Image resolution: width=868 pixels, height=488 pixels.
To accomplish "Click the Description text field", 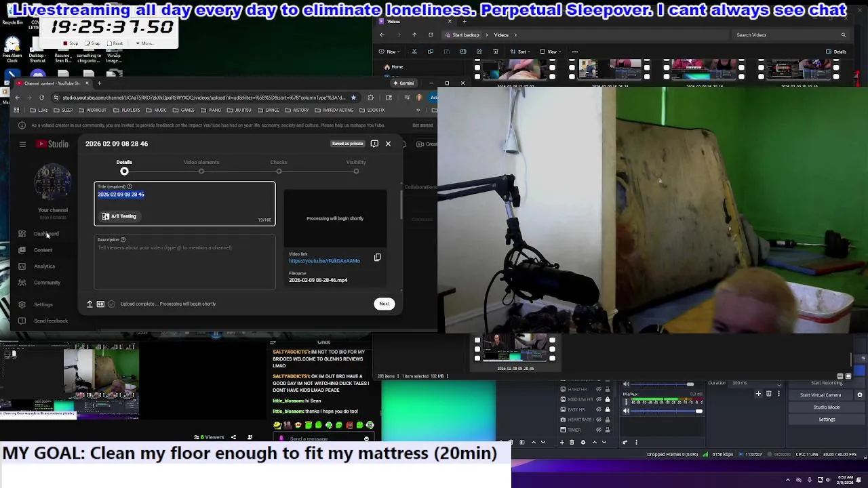I will pos(184,262).
